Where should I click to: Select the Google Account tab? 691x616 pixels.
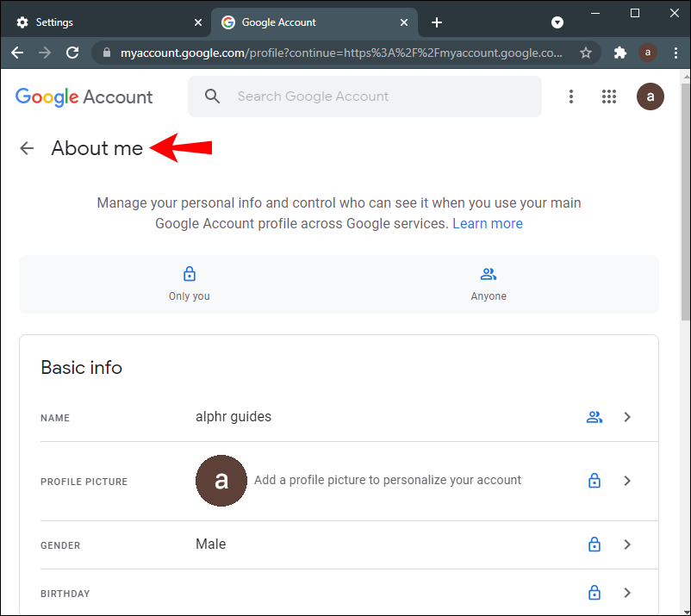tap(314, 22)
